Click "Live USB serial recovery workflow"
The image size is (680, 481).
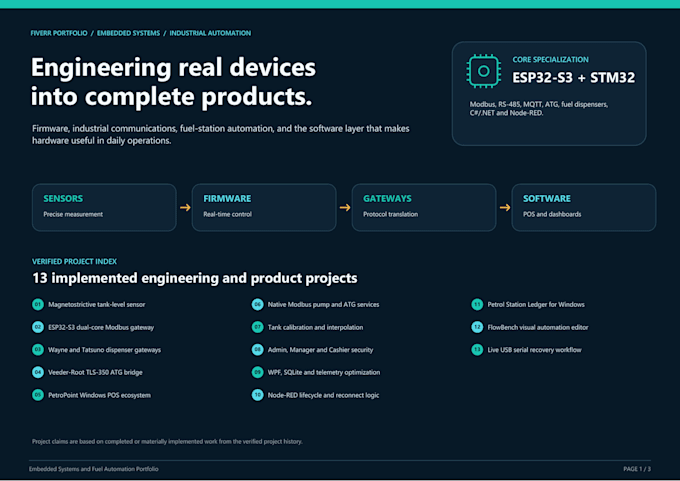pos(534,350)
